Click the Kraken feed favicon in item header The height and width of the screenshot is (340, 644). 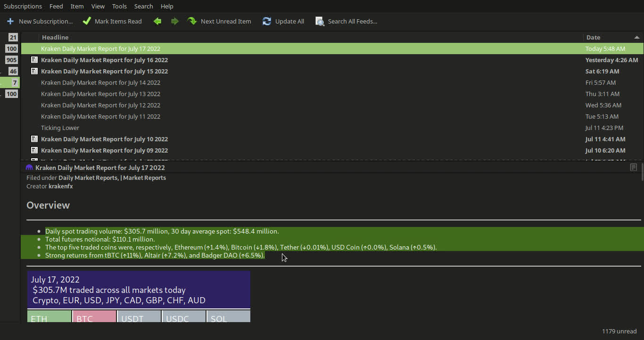(x=29, y=168)
